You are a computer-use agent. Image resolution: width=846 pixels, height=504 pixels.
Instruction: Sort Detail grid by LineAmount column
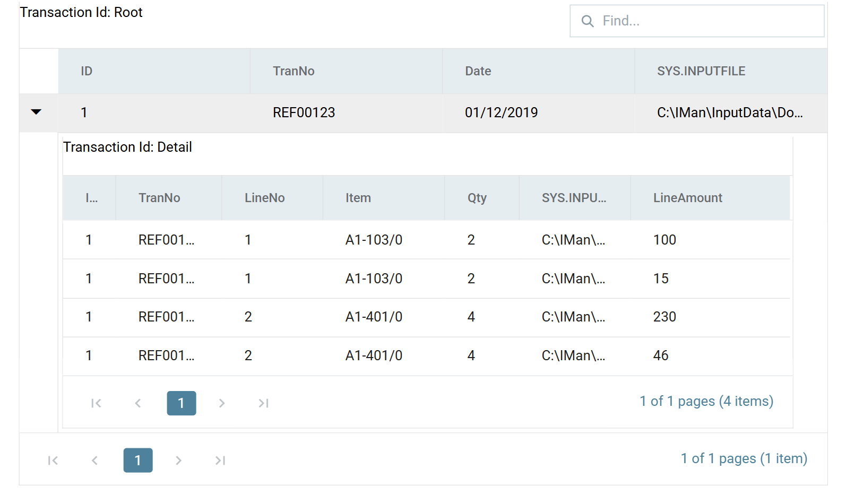710,198
